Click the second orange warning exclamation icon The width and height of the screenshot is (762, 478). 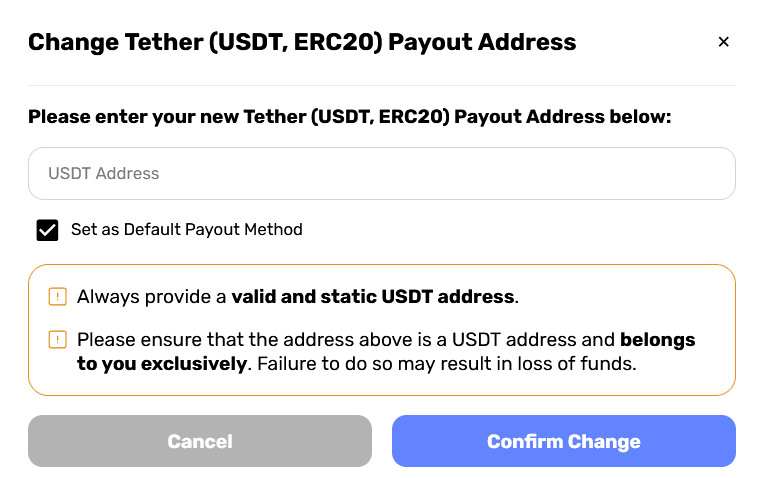pyautogui.click(x=57, y=339)
